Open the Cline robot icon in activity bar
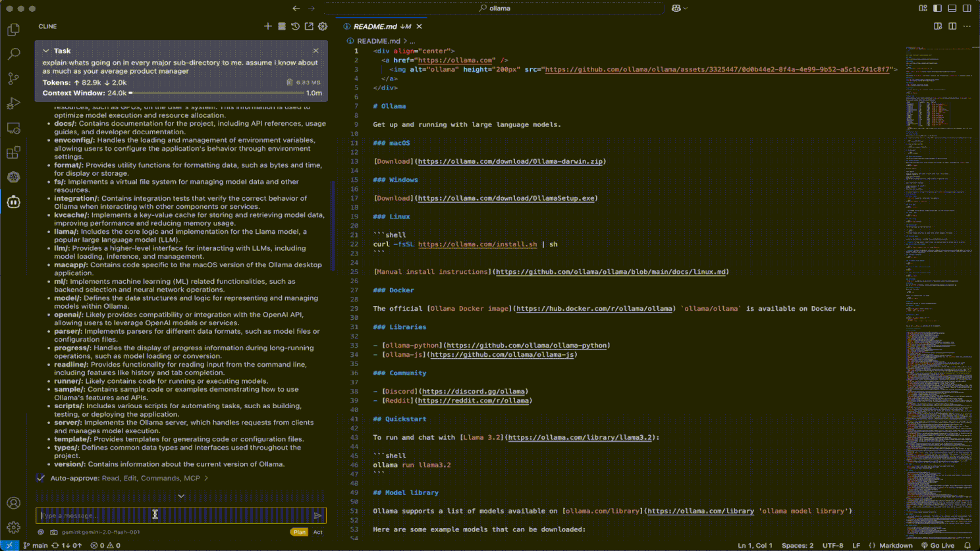980x551 pixels. (13, 202)
